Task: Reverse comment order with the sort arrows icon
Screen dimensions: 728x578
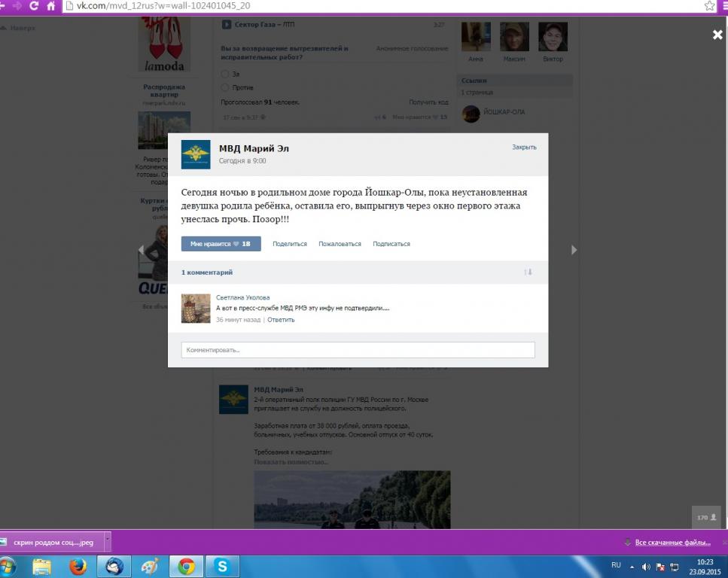Action: [528, 272]
